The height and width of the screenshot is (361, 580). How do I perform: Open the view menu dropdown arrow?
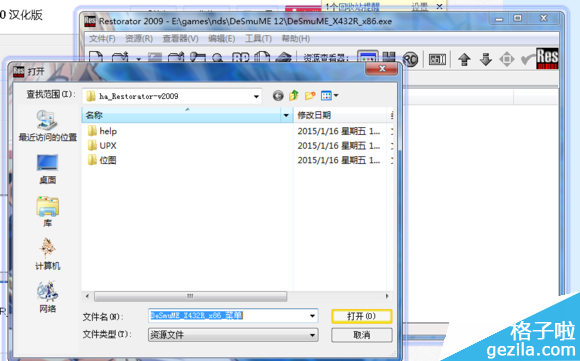[336, 96]
